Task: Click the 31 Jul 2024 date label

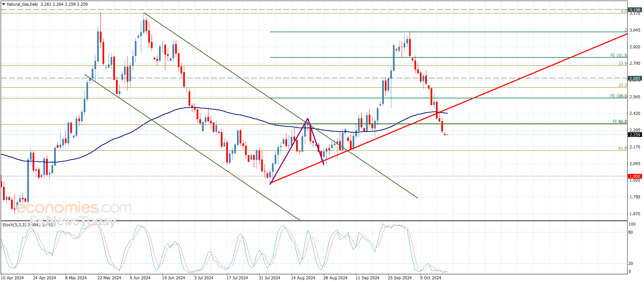Action: pos(269,278)
